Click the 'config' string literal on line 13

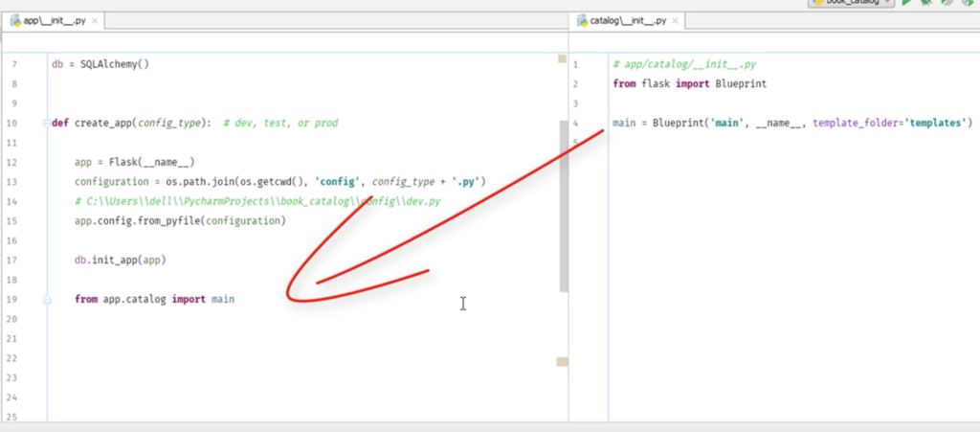[338, 182]
